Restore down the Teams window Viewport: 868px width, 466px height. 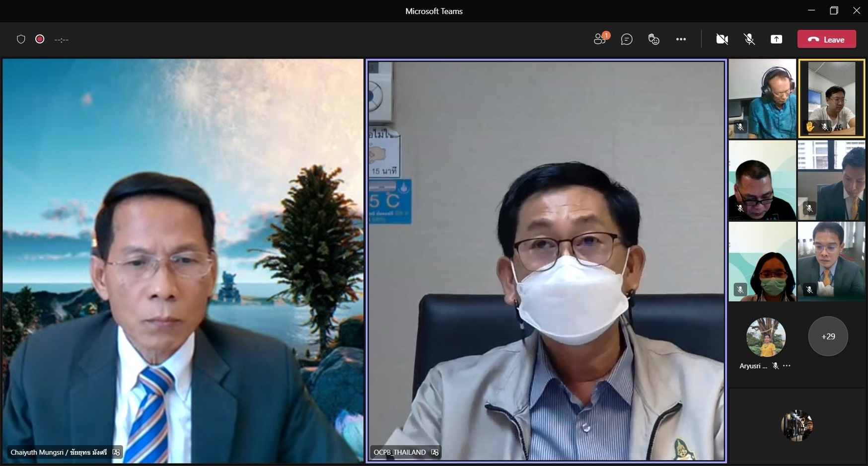(x=834, y=10)
